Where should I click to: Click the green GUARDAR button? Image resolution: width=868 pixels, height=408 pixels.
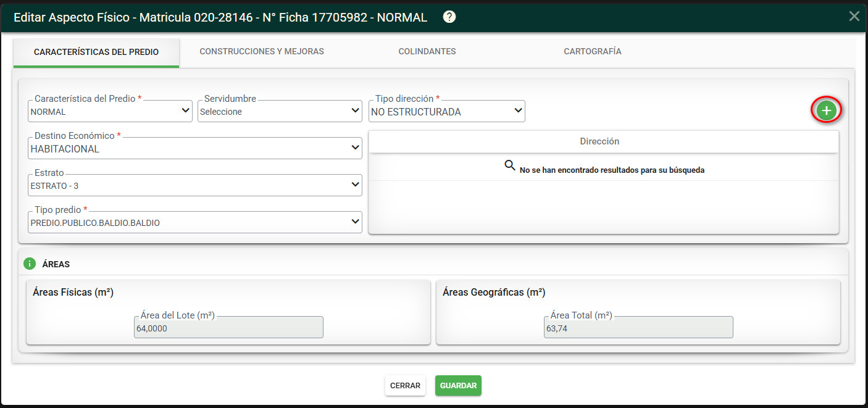pos(458,386)
